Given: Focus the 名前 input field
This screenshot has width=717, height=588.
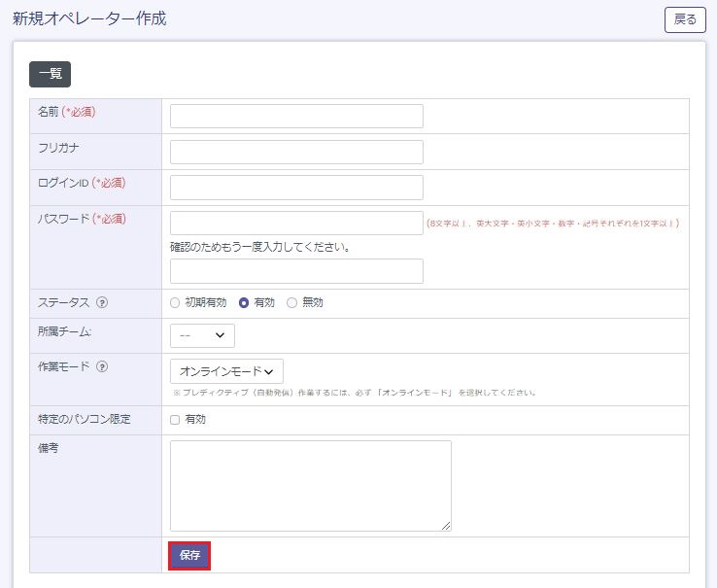Looking at the screenshot, I should [296, 117].
